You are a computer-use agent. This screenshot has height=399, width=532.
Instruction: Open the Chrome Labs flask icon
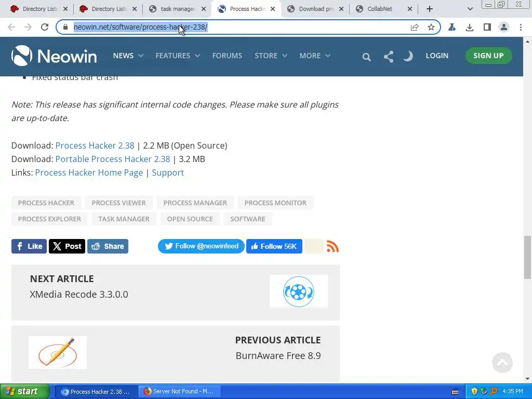pos(451,27)
